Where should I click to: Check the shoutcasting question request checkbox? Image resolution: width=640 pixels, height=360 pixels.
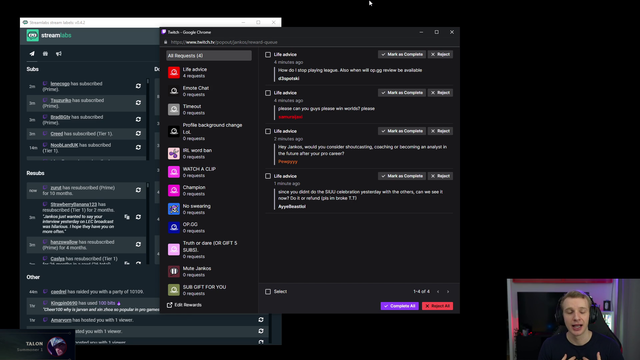coord(268,131)
